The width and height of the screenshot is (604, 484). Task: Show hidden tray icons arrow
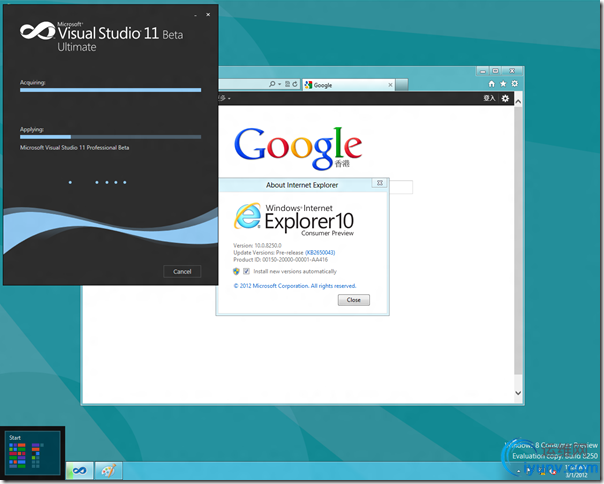point(518,471)
